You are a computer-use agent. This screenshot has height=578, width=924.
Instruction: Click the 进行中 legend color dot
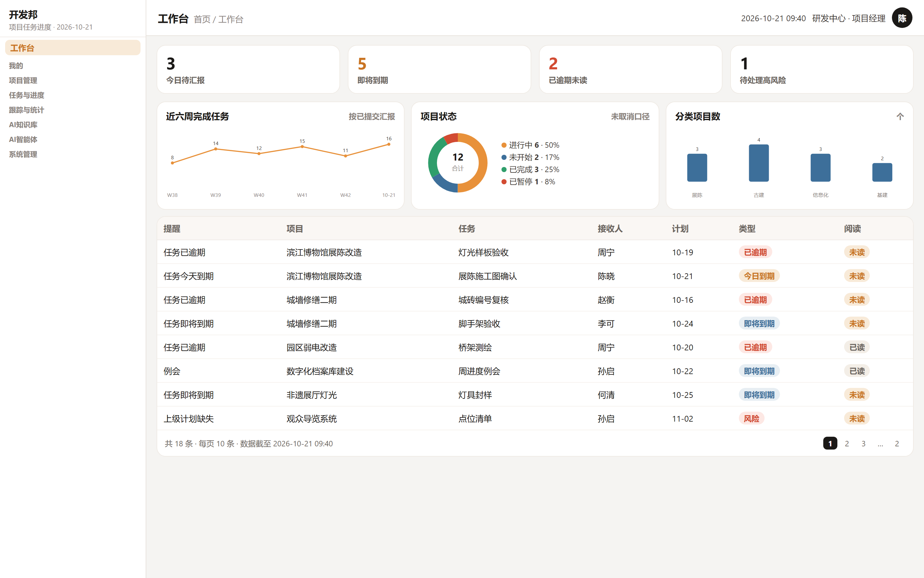(504, 145)
